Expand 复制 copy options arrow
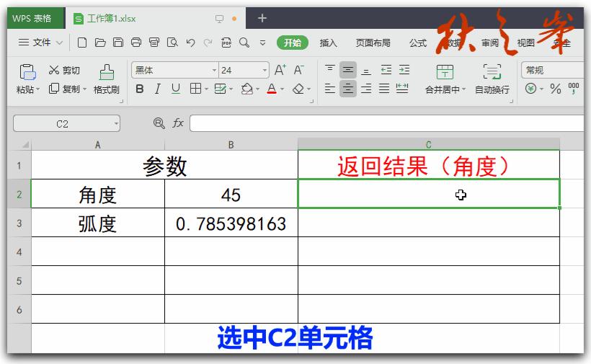591x364 pixels. tap(85, 89)
